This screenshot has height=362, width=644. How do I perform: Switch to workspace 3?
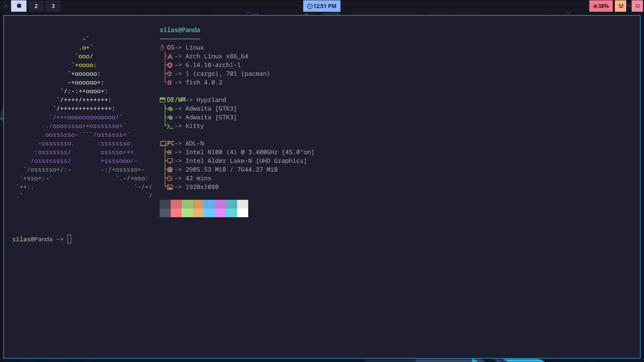point(53,6)
